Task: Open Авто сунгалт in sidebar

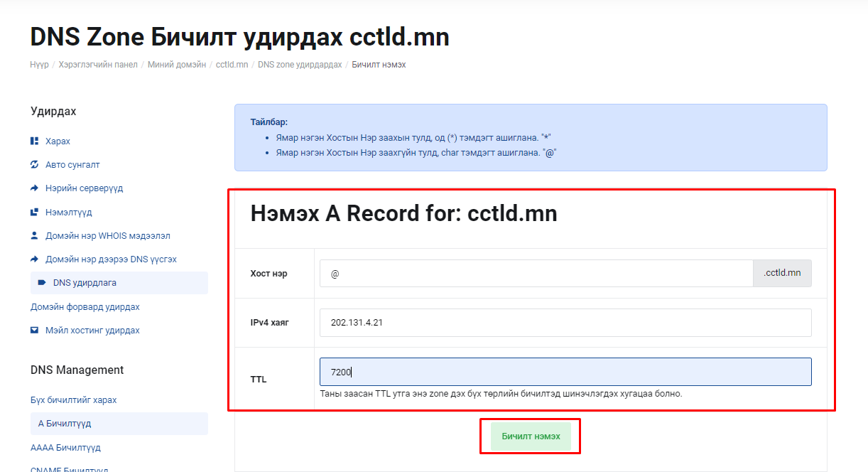Action: tap(72, 165)
